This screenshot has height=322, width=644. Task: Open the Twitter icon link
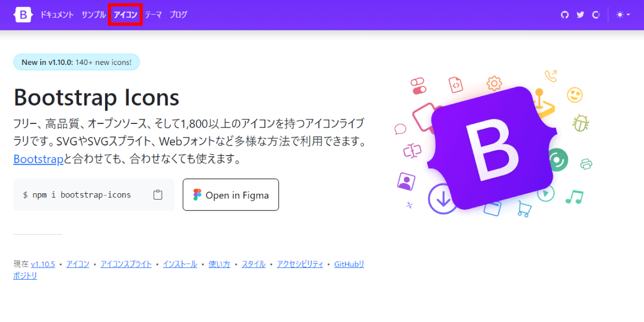(580, 15)
